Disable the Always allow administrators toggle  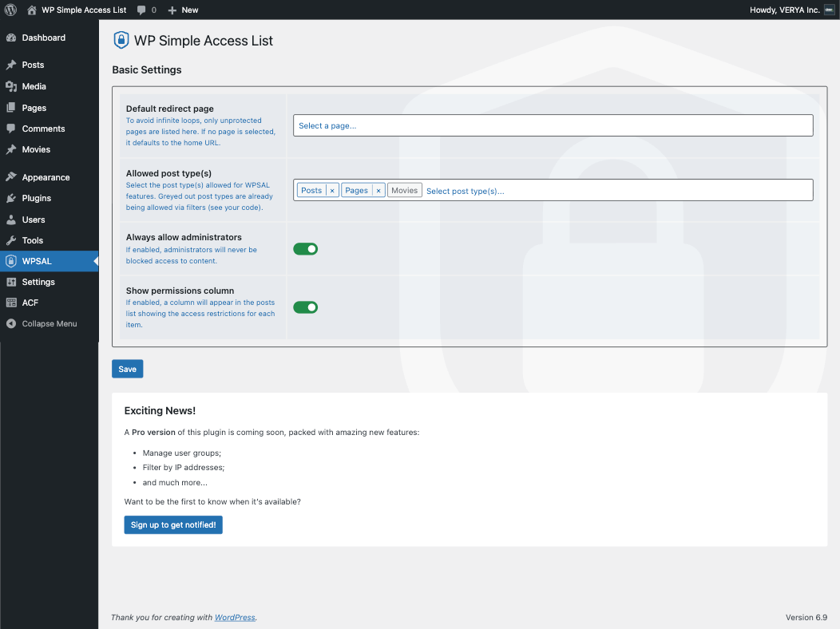click(305, 248)
